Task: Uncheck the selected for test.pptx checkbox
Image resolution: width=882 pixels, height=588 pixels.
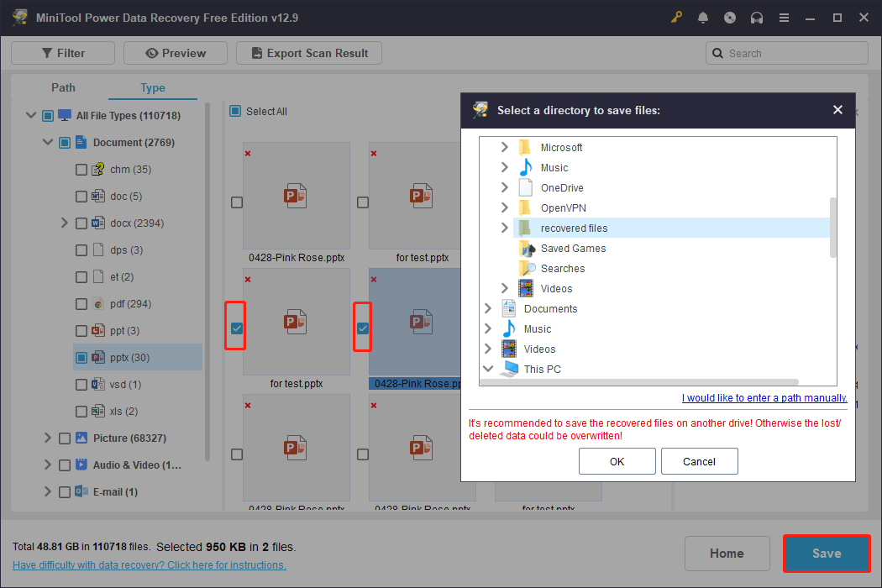Action: coord(237,328)
